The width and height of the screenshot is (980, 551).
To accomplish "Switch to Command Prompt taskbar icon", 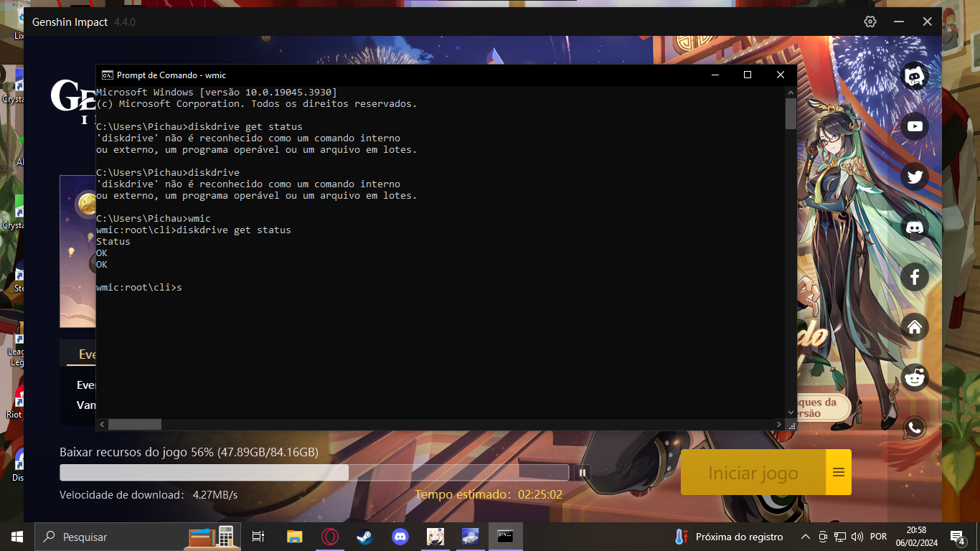I will (x=506, y=537).
